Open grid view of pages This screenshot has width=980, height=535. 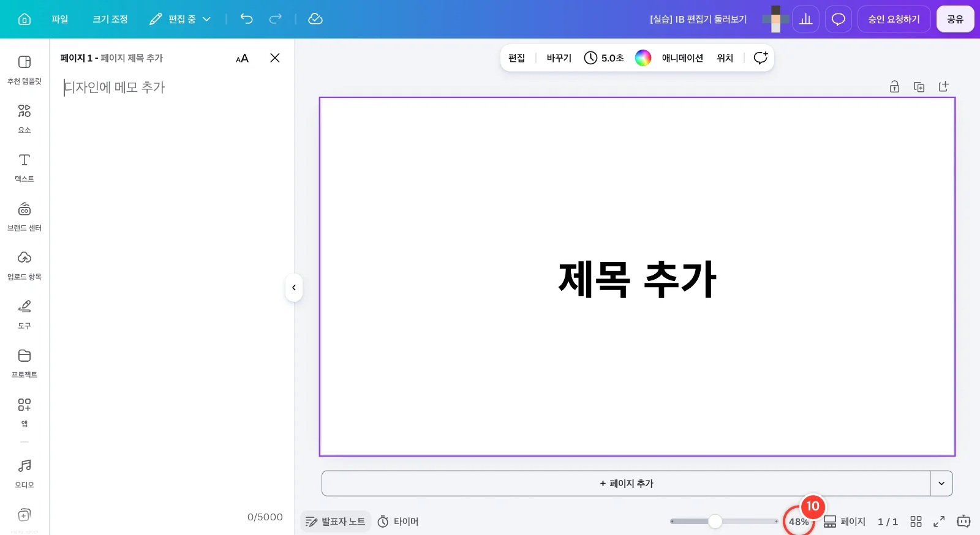pyautogui.click(x=916, y=522)
